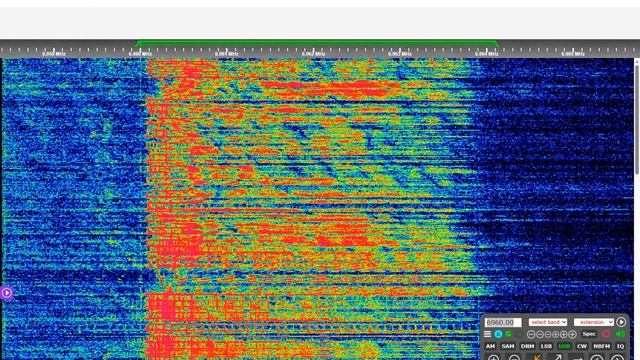Click the medium minus frequency step button
The height and width of the screenshot is (360, 640).
pos(540,334)
